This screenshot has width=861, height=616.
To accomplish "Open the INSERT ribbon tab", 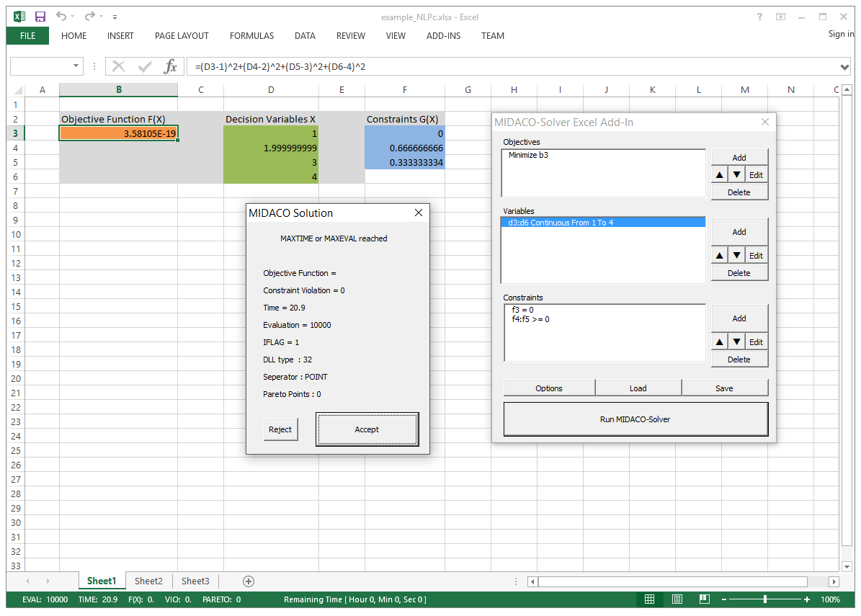I will (x=120, y=36).
